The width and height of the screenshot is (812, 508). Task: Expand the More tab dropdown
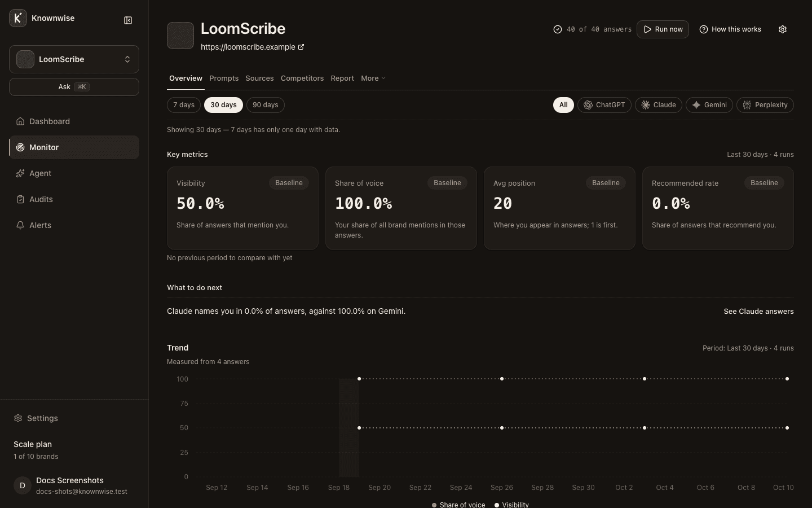pyautogui.click(x=373, y=78)
